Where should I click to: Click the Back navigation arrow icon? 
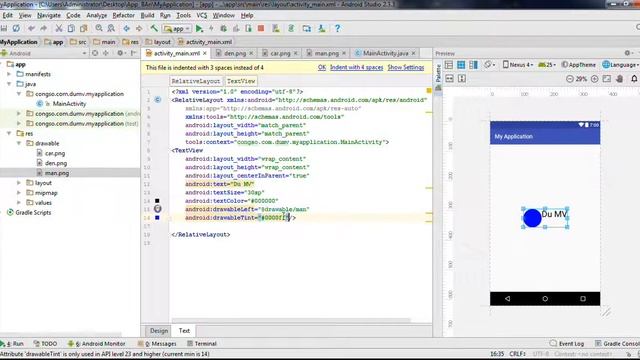[x=127, y=29]
